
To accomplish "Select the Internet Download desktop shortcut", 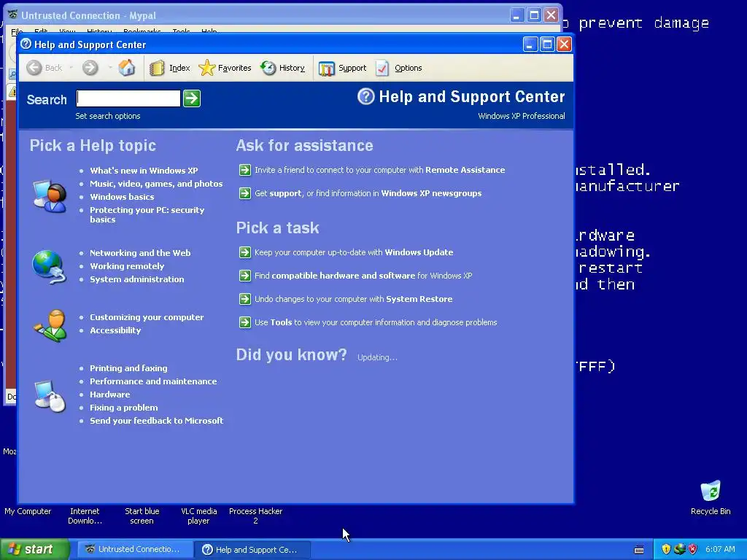I will (x=85, y=516).
